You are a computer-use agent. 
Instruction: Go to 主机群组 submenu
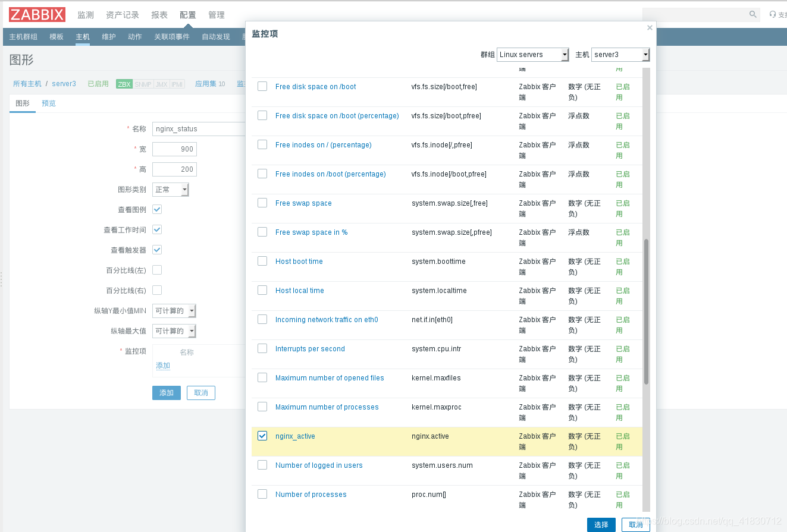[x=23, y=37]
